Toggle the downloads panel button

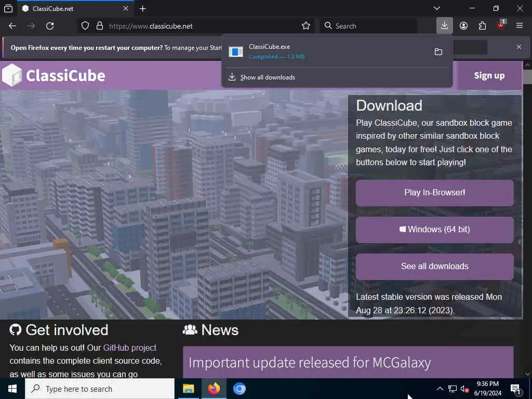(445, 25)
